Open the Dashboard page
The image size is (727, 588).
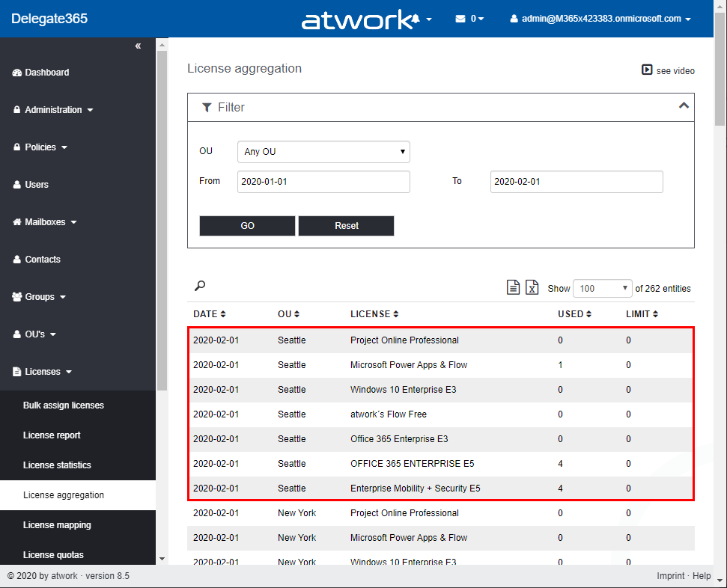(46, 73)
